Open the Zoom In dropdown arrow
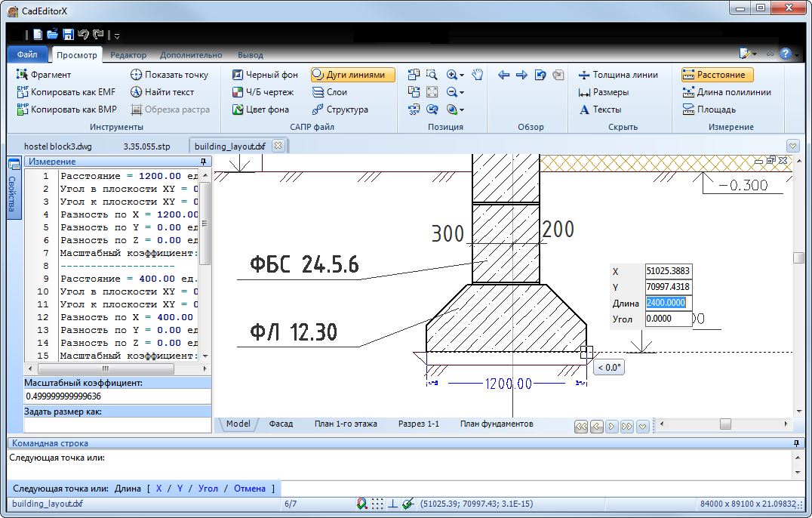 462,74
